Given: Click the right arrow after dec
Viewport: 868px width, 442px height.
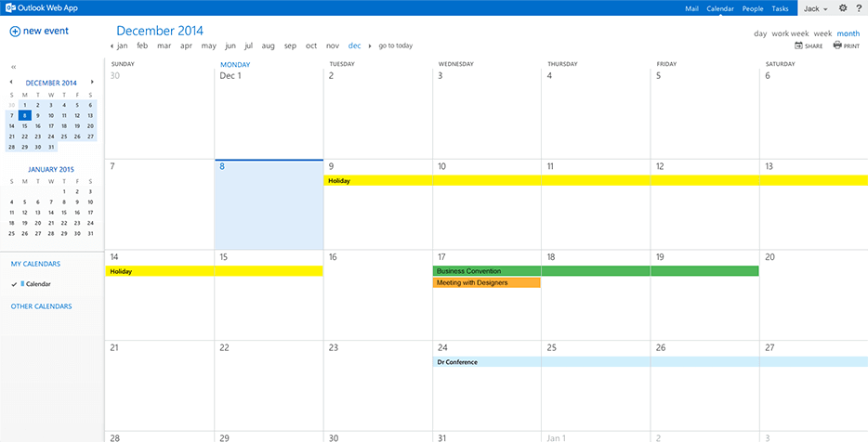Looking at the screenshot, I should 370,45.
